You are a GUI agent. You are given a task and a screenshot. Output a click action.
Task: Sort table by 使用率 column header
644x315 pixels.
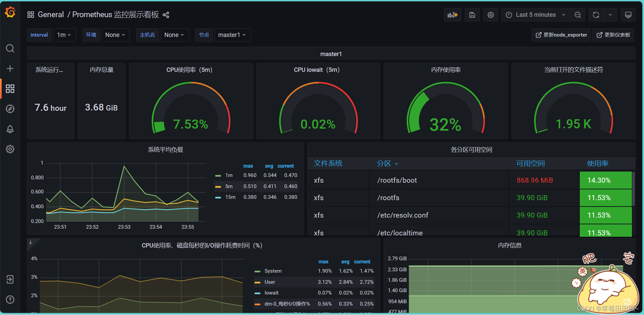[598, 164]
